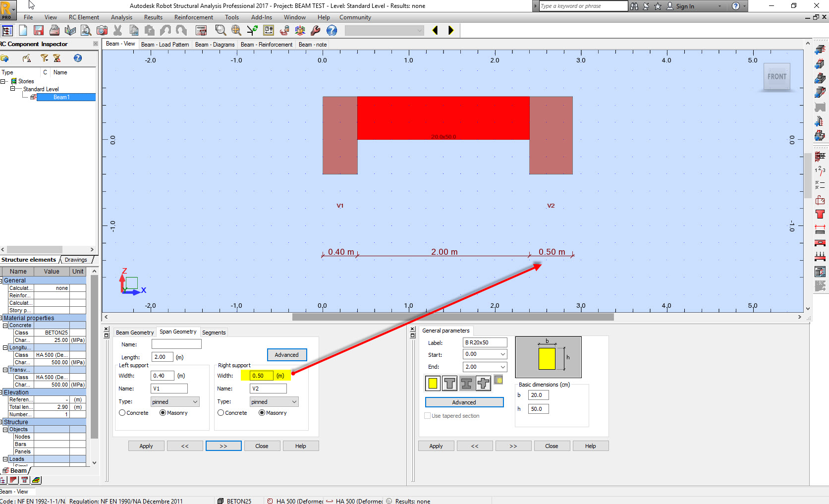829x504 pixels.
Task: Open the Analysis menu
Action: click(x=121, y=17)
